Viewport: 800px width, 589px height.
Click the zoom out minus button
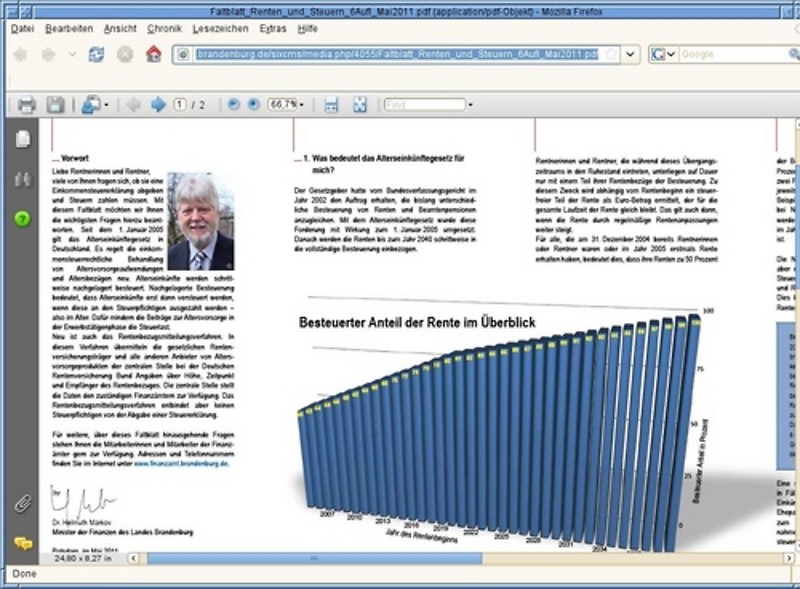pyautogui.click(x=234, y=105)
